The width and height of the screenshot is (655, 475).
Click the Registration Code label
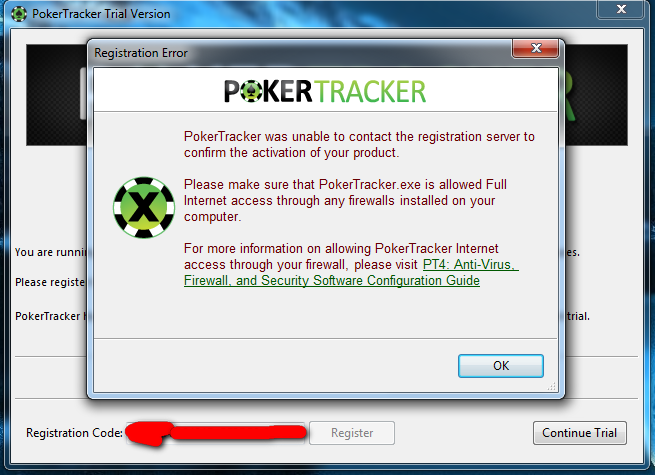click(x=74, y=433)
